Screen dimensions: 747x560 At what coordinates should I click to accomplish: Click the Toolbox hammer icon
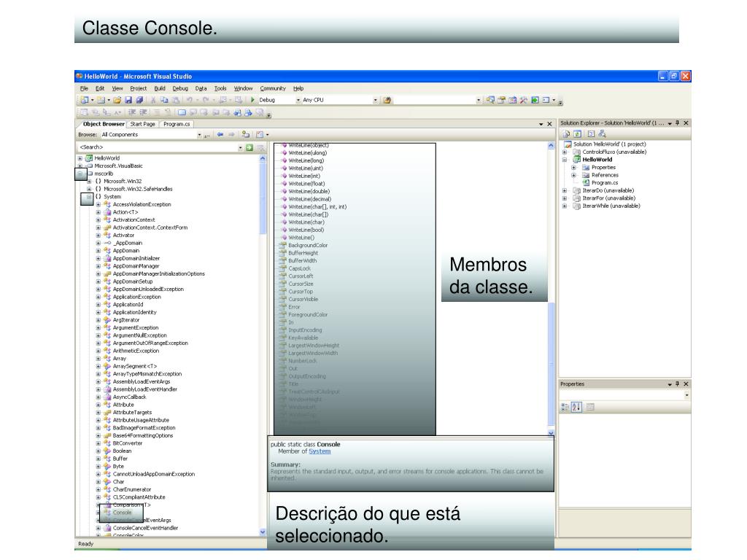tap(524, 100)
